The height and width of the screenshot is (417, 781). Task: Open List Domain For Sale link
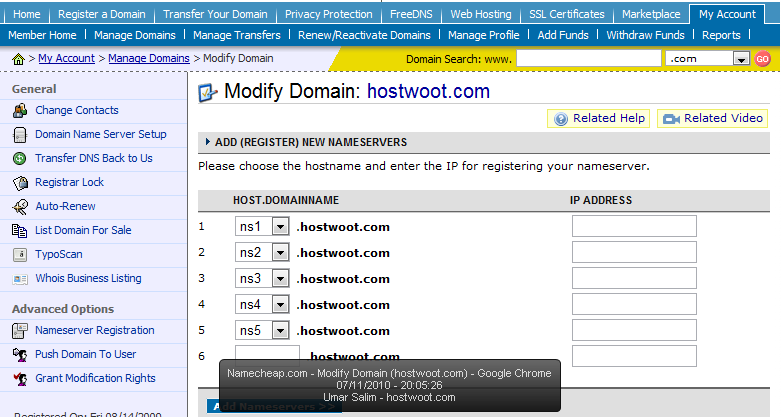pyautogui.click(x=83, y=230)
